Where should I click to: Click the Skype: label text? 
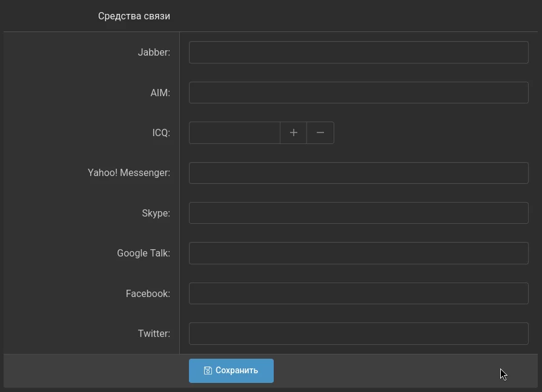tap(156, 214)
